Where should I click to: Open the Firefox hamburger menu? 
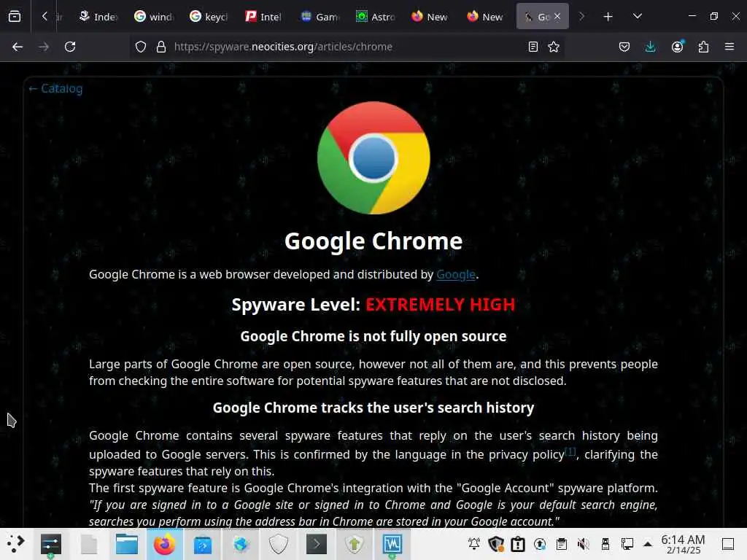pyautogui.click(x=729, y=47)
